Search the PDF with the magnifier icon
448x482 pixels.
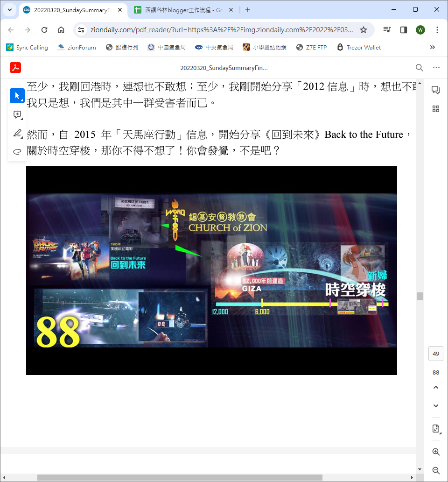point(420,68)
